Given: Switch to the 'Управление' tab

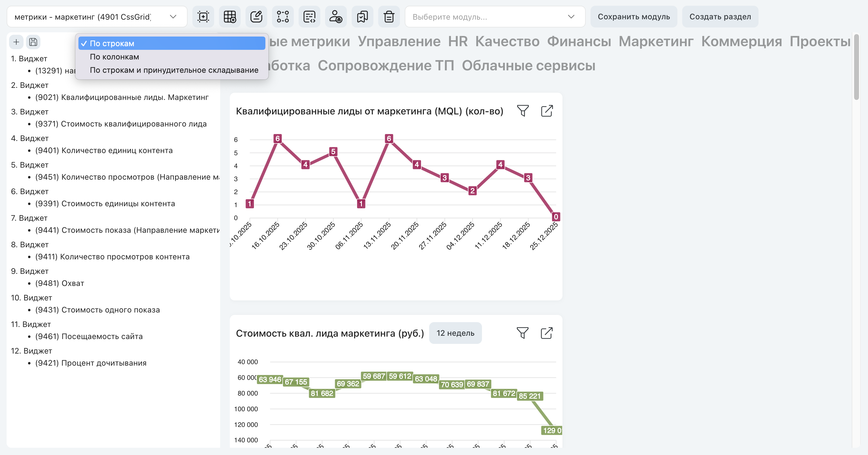Looking at the screenshot, I should [399, 41].
